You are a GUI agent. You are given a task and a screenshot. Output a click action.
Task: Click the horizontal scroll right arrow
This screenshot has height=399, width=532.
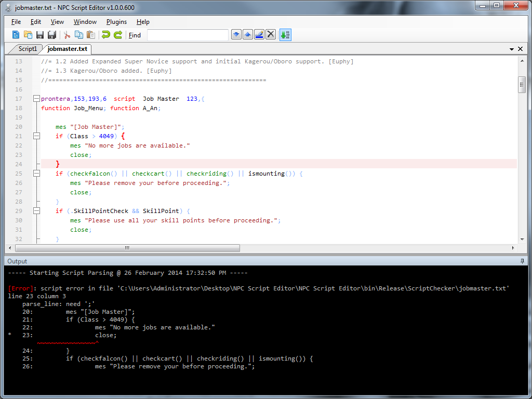click(513, 248)
